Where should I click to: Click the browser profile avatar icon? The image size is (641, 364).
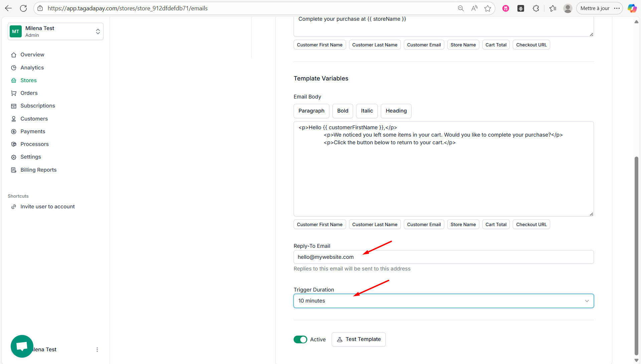568,8
